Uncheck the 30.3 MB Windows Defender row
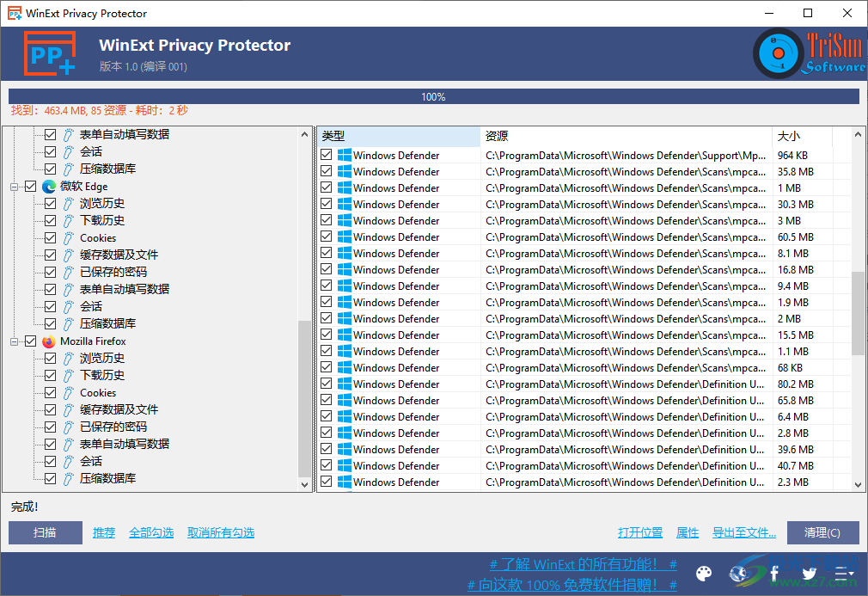 327,204
